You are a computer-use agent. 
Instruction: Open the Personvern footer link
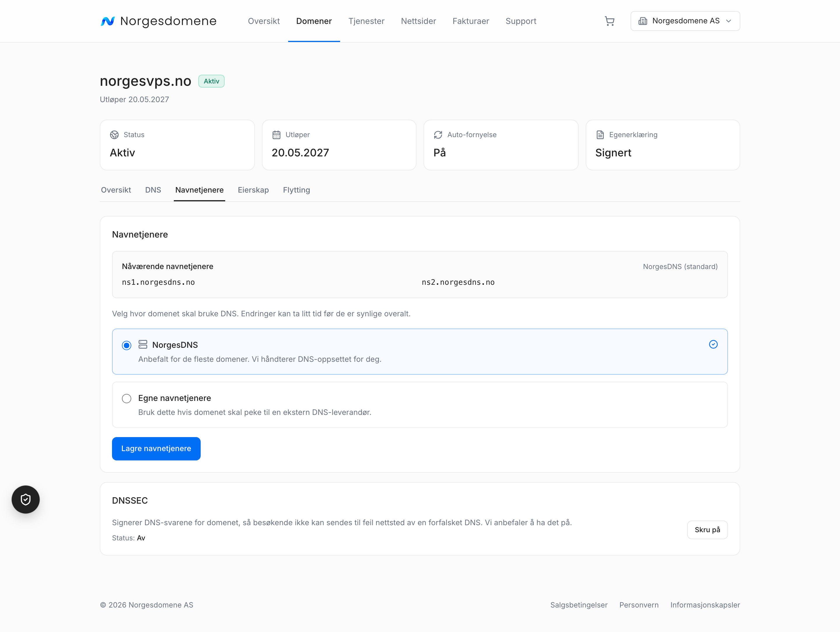(639, 605)
